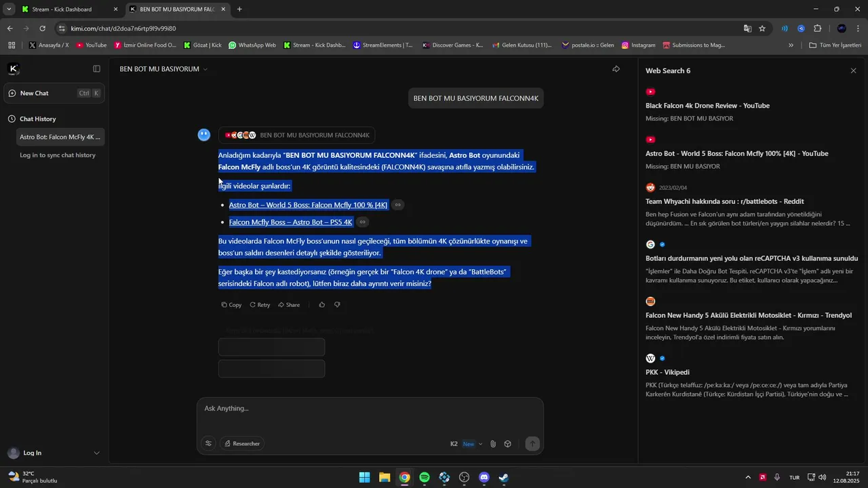
Task: Open Astro Bot – World 5 Boss video link
Action: (x=308, y=205)
